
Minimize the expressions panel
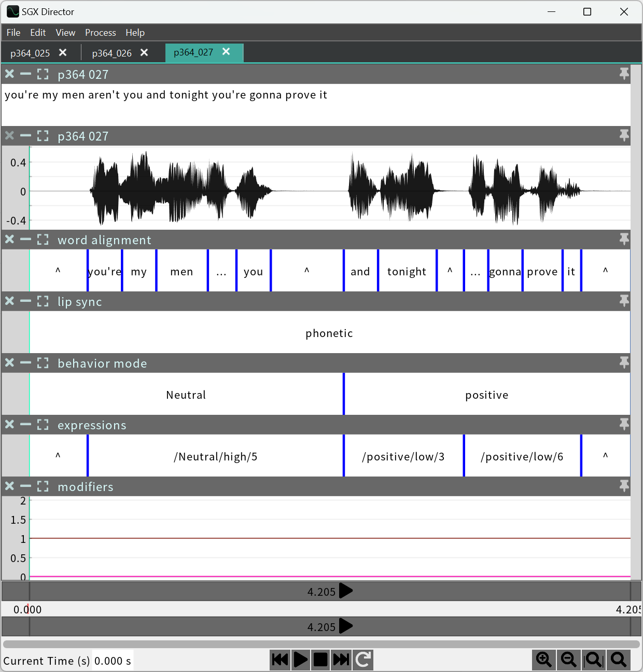pos(25,425)
